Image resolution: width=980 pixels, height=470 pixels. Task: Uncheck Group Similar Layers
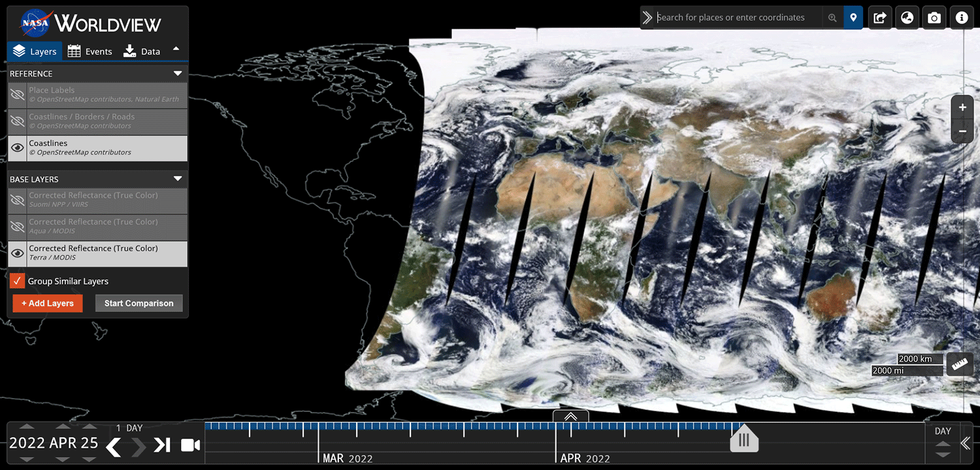click(18, 281)
